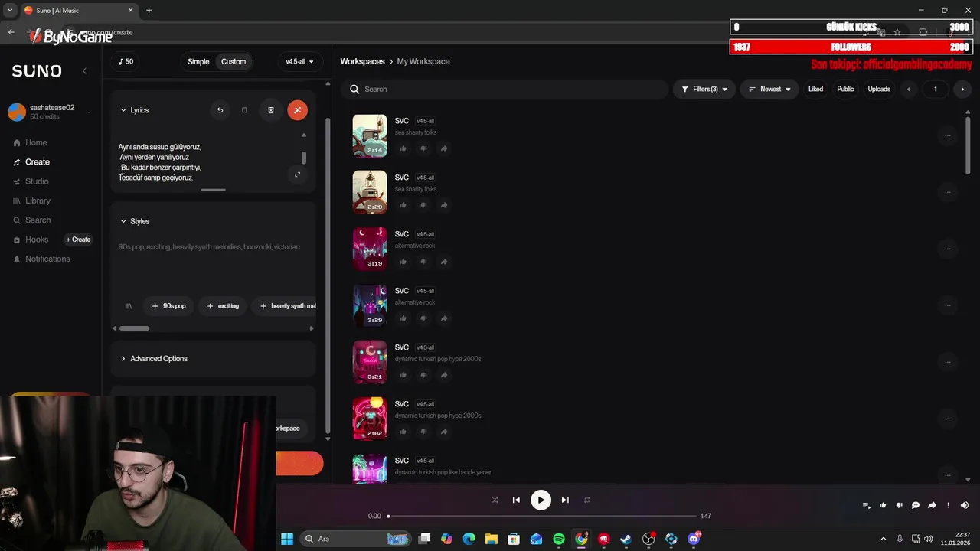
Task: Click the Windows Start button
Action: tap(287, 539)
